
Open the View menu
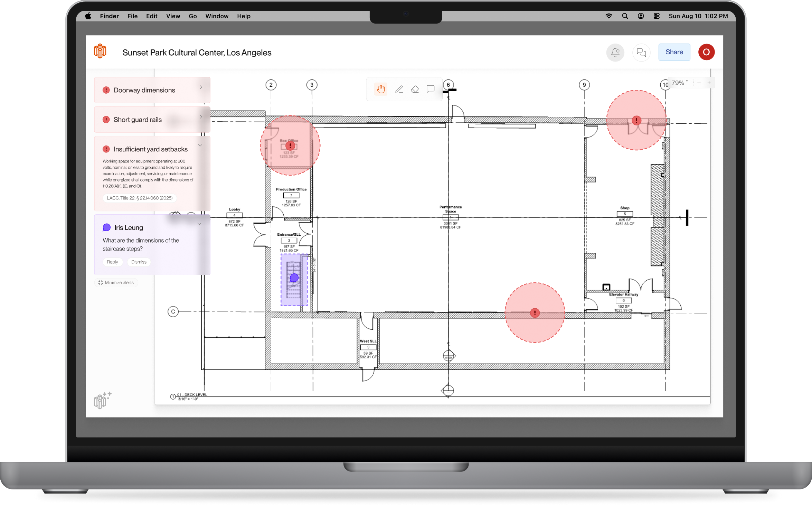tap(173, 16)
